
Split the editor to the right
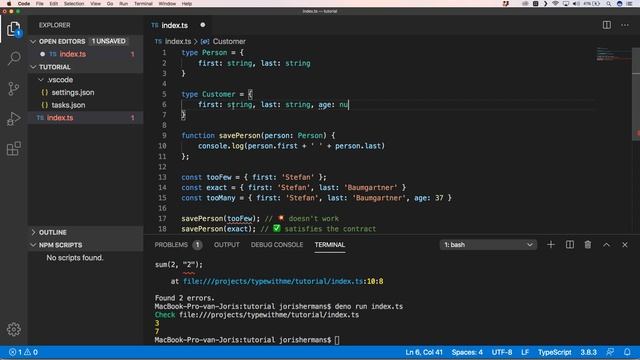pyautogui.click(x=607, y=25)
